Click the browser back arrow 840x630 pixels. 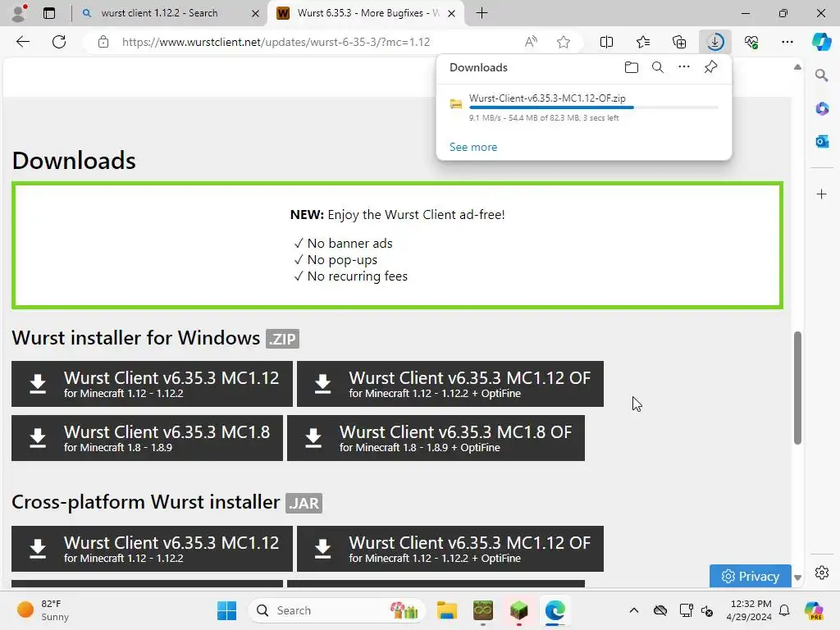tap(23, 42)
